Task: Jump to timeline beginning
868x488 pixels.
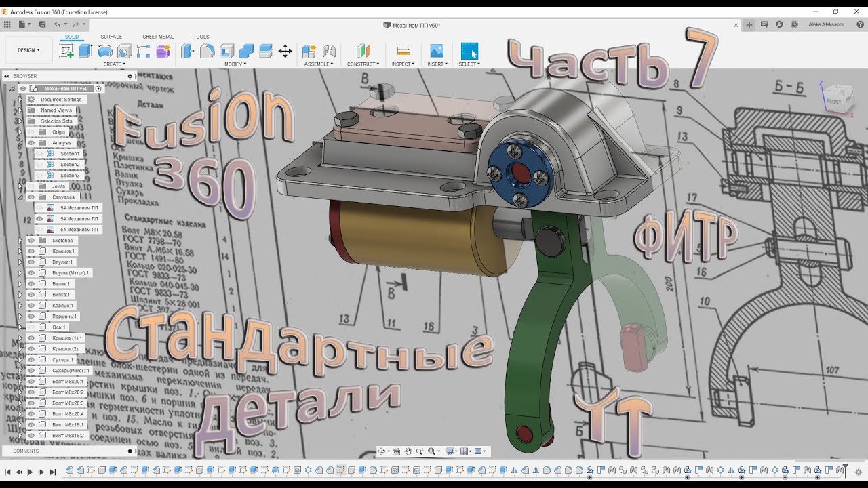Action: point(7,472)
